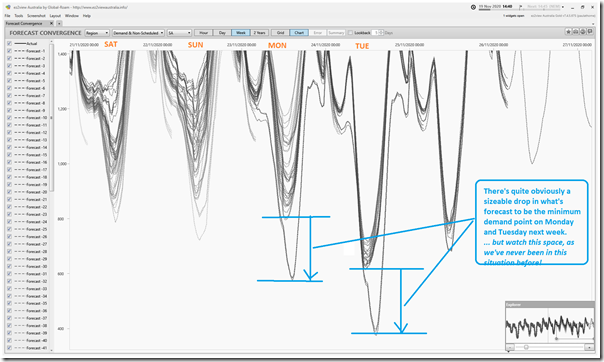
Task: Click the print icon in widget header
Action: (575, 32)
